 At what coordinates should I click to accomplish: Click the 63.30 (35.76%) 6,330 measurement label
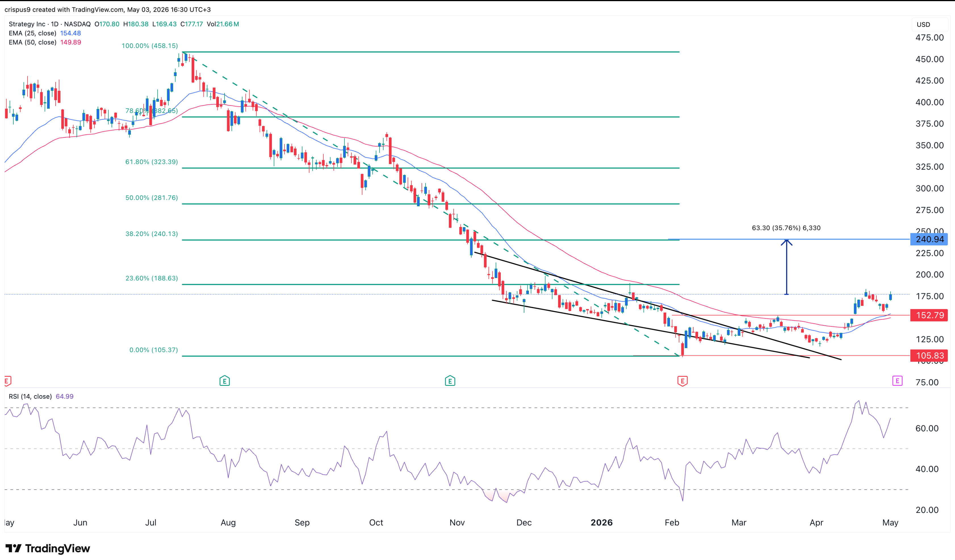coord(786,228)
